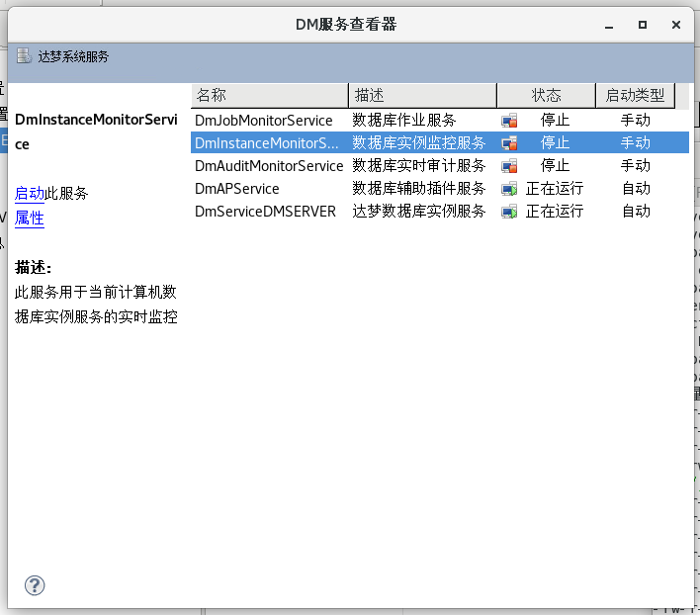This screenshot has height=615, width=700.
Task: Click the running status icon for DmServiceDMSERVER
Action: pos(509,212)
